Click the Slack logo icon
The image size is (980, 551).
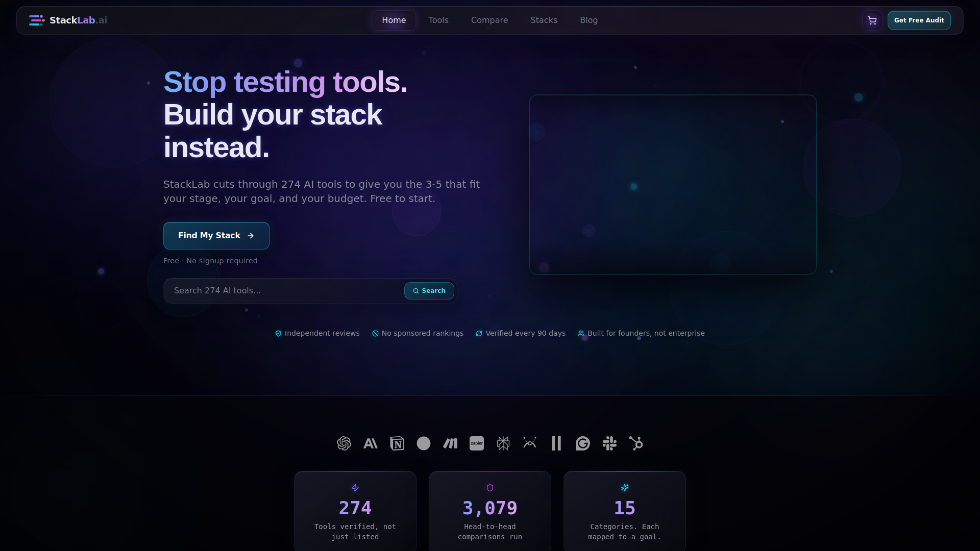click(609, 443)
